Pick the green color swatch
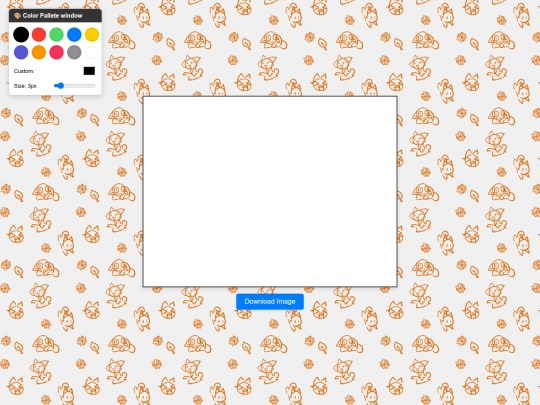This screenshot has height=405, width=540. (x=56, y=34)
